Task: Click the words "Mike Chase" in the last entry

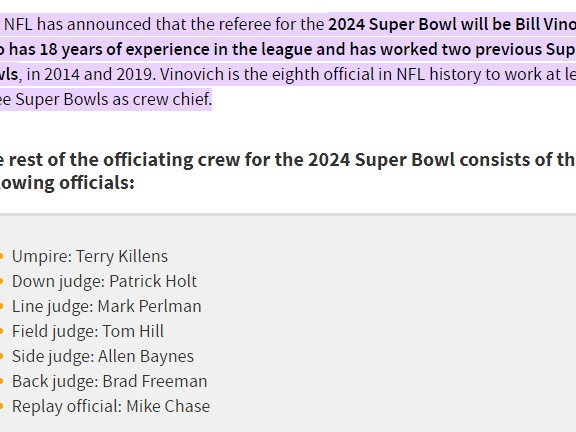Action: pos(168,406)
